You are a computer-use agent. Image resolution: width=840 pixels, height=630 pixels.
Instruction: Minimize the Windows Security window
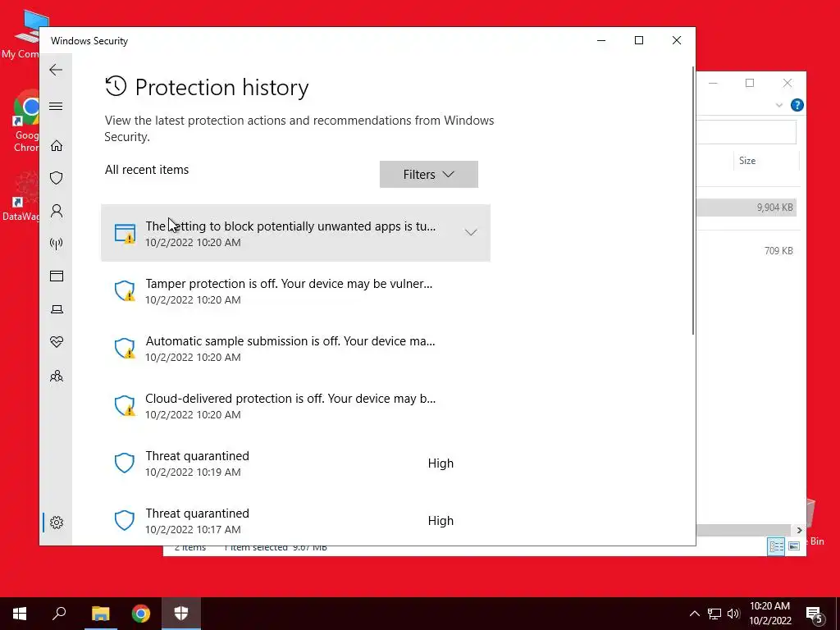[601, 40]
